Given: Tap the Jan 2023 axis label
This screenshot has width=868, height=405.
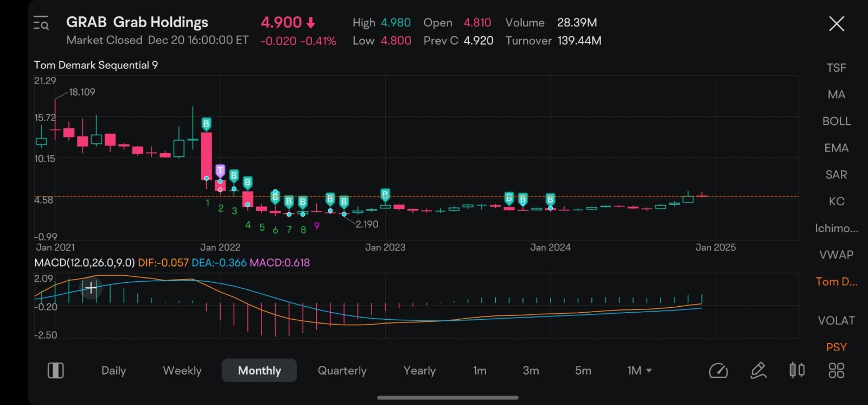Looking at the screenshot, I should click(385, 248).
